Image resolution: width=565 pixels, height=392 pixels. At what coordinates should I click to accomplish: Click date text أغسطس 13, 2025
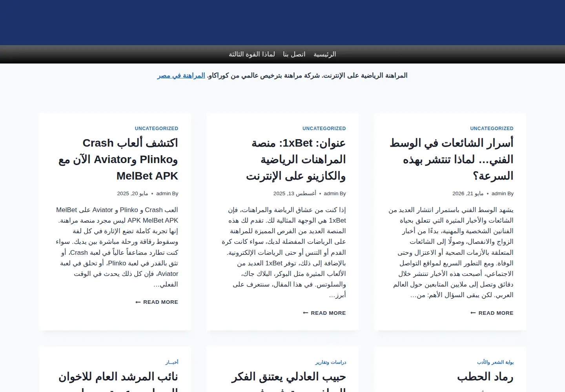click(295, 194)
